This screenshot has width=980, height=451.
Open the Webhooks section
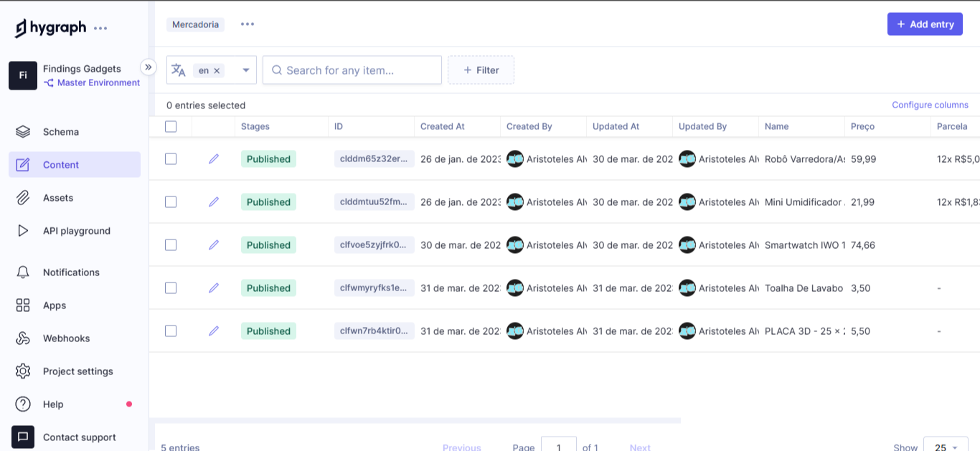66,338
